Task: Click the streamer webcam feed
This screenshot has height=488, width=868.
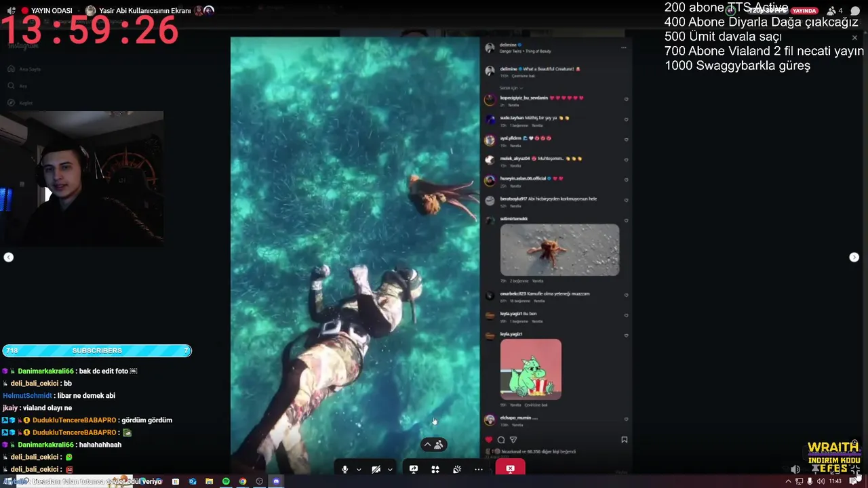Action: pyautogui.click(x=81, y=178)
